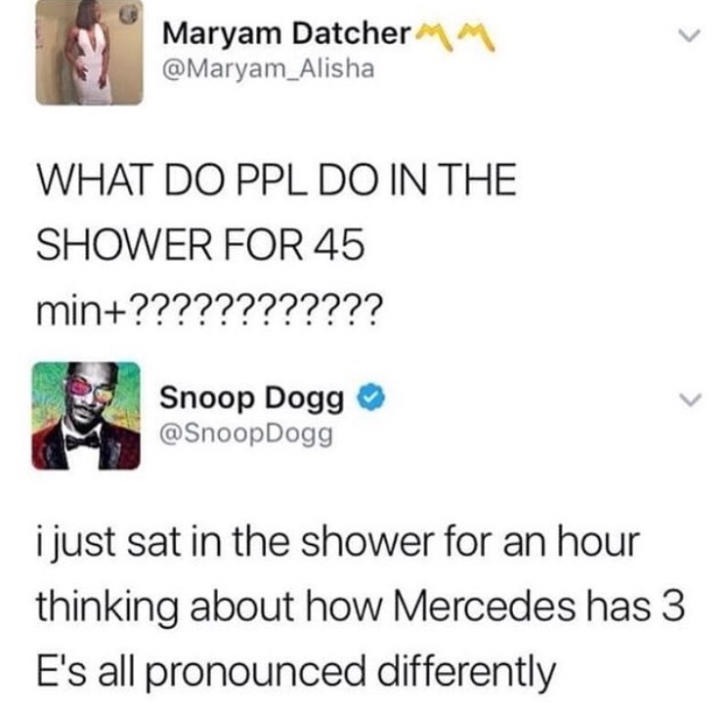The image size is (728, 709).
Task: Click the line "SHOWER FOR 45"
Action: [x=200, y=244]
